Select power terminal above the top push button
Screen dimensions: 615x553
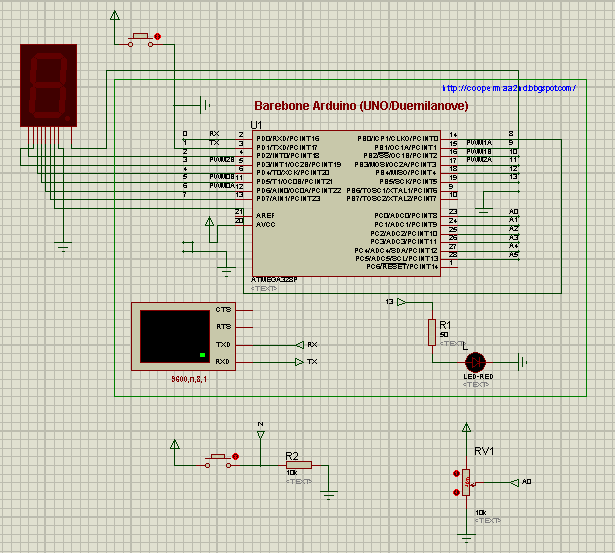click(115, 16)
